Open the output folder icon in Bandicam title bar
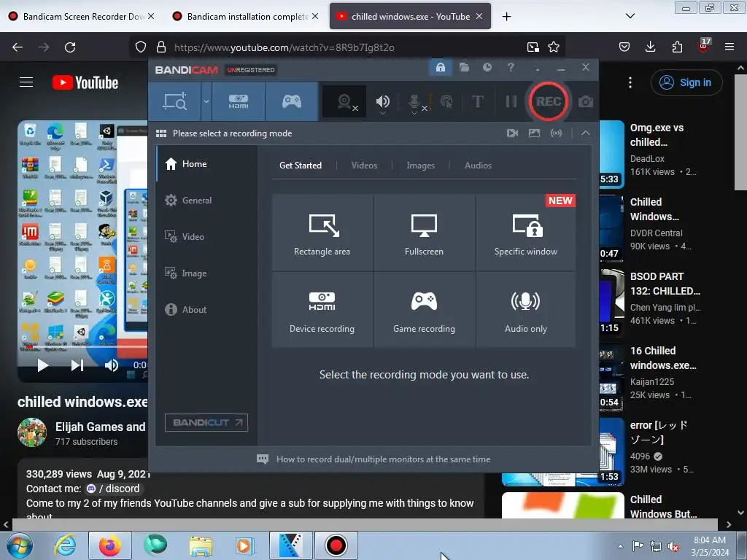 (x=464, y=67)
